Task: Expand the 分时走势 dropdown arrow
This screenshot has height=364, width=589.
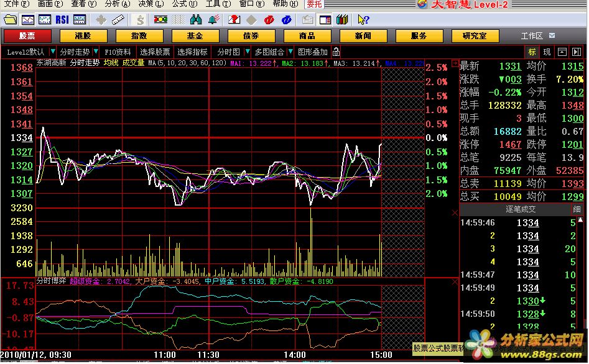Action: 96,51
